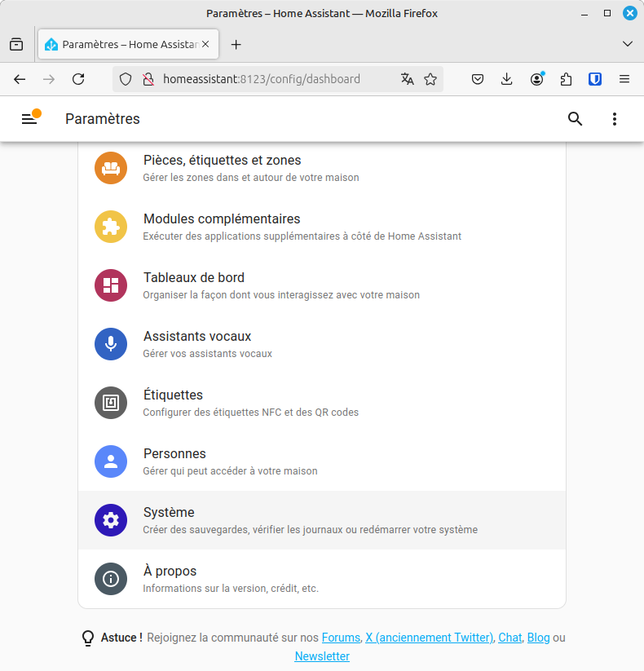
Task: Click the Firefox address bar URL
Action: (262, 79)
